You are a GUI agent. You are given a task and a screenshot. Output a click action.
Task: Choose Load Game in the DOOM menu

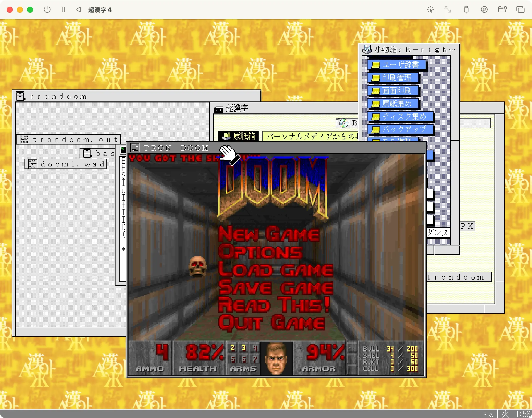click(x=276, y=270)
